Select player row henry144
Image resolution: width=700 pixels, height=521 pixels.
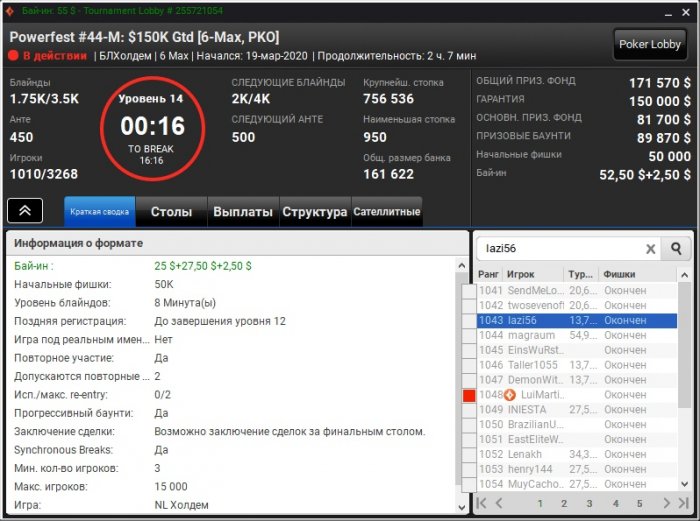point(577,469)
